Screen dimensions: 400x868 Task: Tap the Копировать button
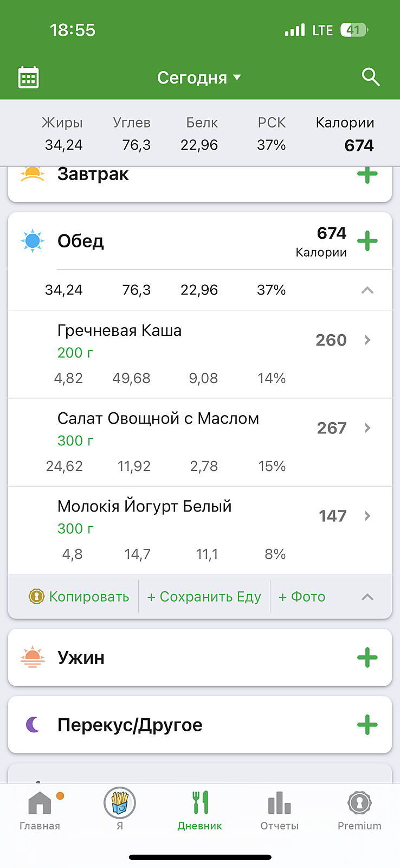coord(79,597)
